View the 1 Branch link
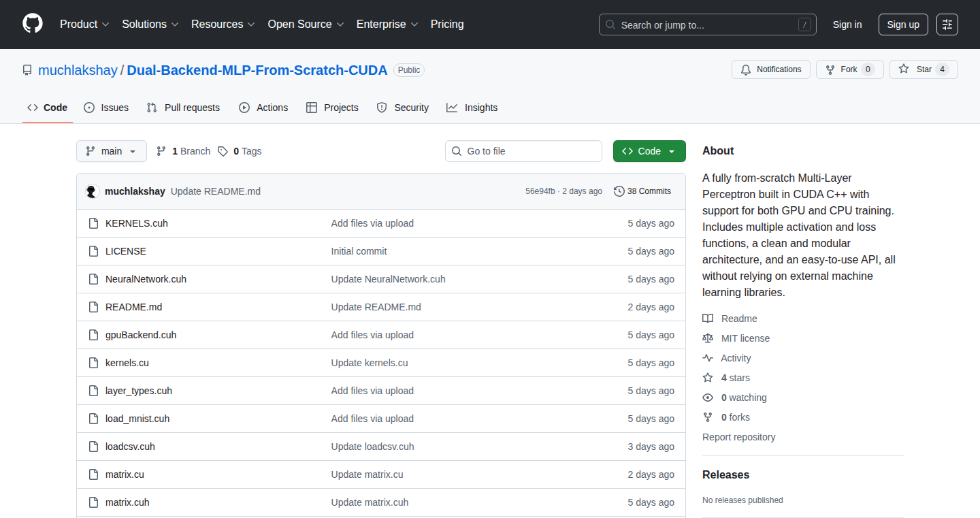The image size is (980, 518). [184, 151]
